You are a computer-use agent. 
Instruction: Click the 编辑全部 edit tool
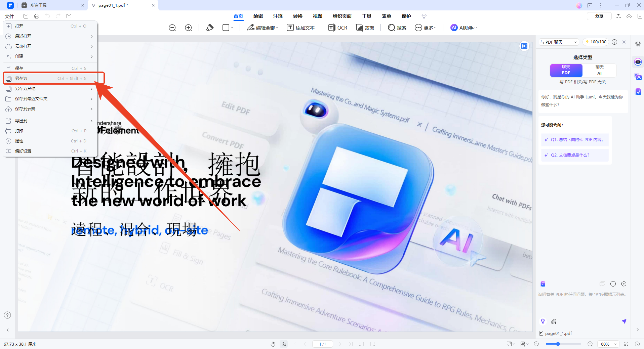tap(262, 28)
